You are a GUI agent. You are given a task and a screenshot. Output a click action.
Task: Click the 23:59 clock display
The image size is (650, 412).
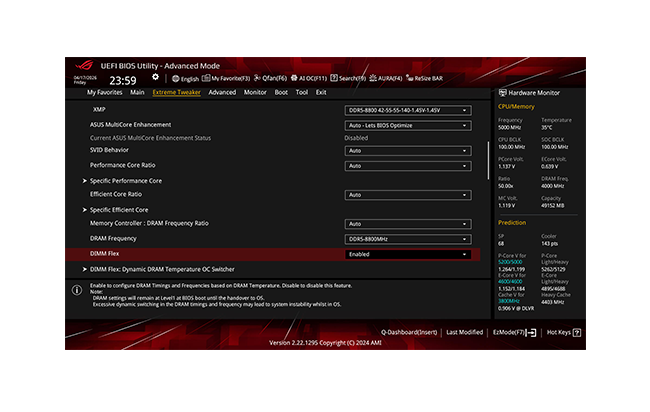pos(123,80)
